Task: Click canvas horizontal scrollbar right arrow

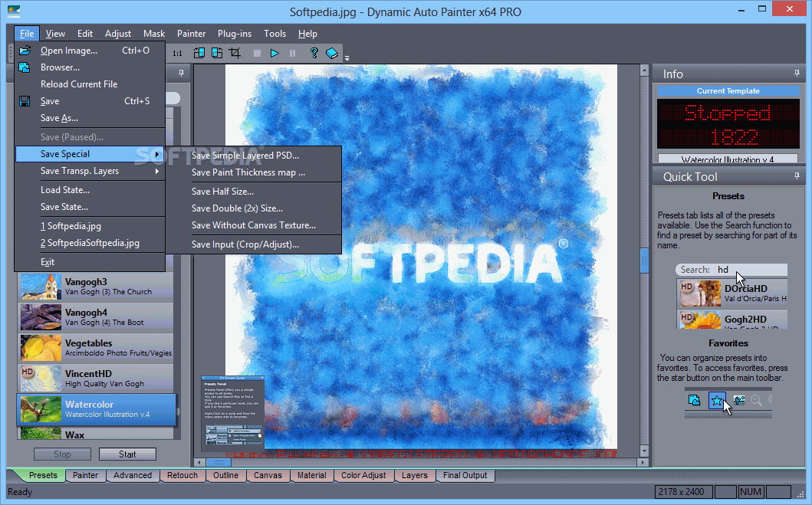Action: (x=643, y=462)
